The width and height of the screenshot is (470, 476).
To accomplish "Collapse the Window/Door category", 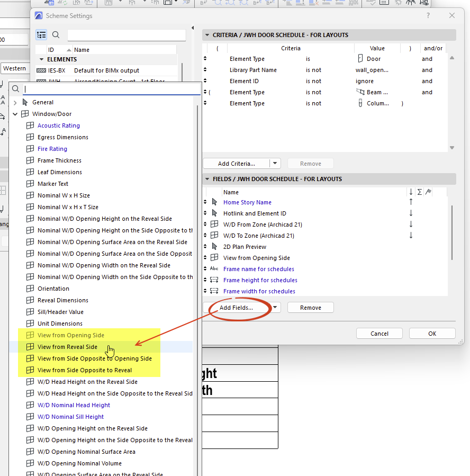I will point(15,114).
